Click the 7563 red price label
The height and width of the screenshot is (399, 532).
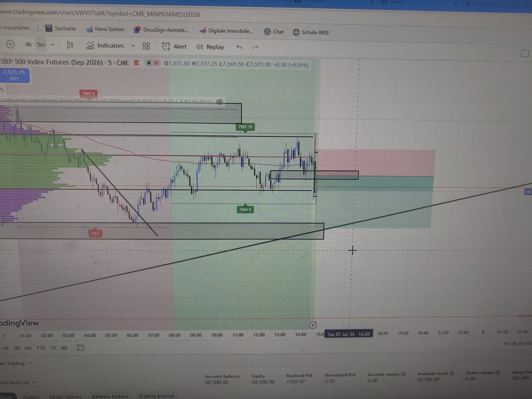pos(95,233)
